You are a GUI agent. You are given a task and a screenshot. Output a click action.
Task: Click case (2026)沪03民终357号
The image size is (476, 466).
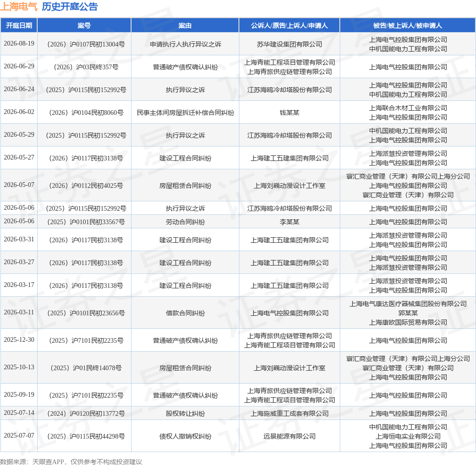86,67
